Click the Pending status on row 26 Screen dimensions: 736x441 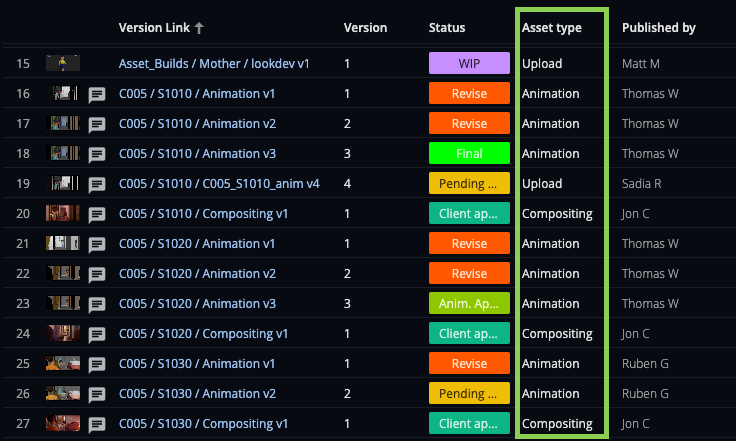pyautogui.click(x=469, y=394)
